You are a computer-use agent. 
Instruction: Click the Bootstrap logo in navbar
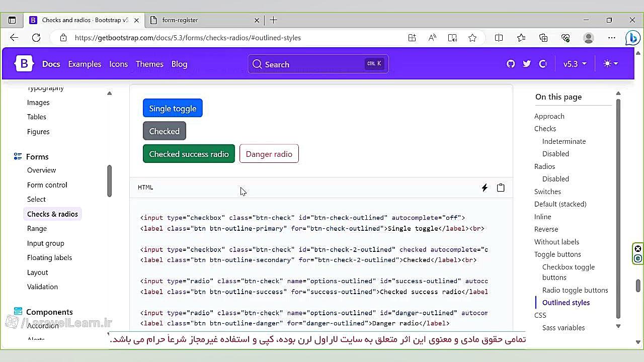tap(24, 64)
